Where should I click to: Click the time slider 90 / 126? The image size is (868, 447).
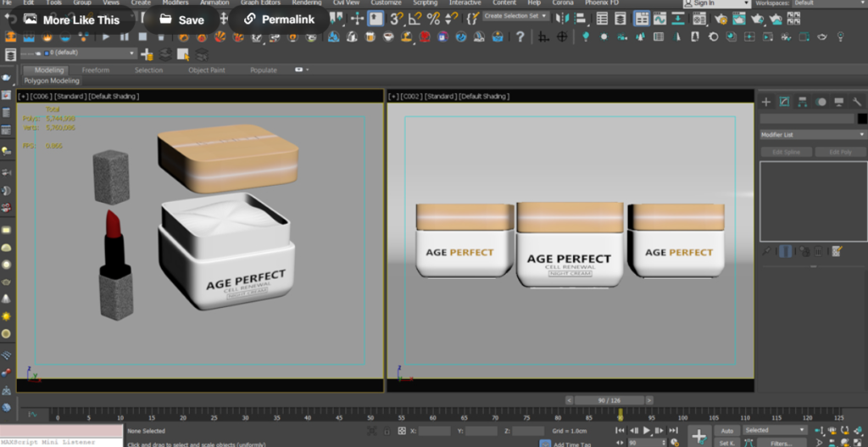tap(609, 400)
